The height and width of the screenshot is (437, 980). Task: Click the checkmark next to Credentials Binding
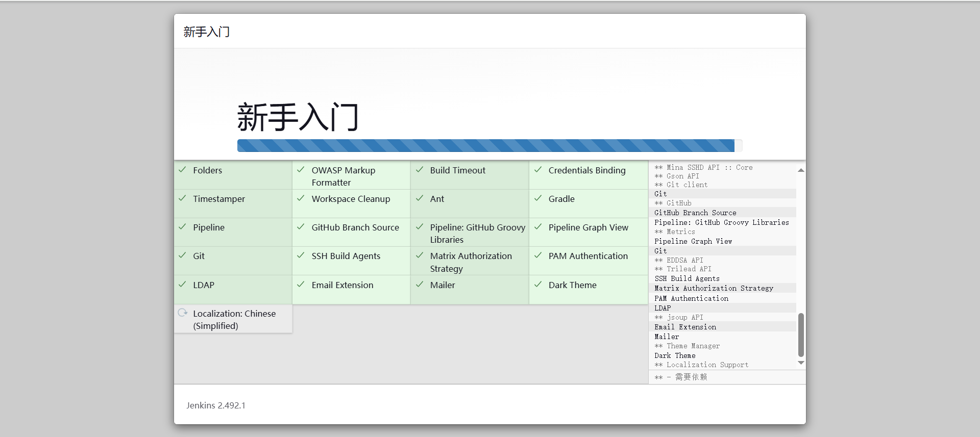pyautogui.click(x=538, y=170)
